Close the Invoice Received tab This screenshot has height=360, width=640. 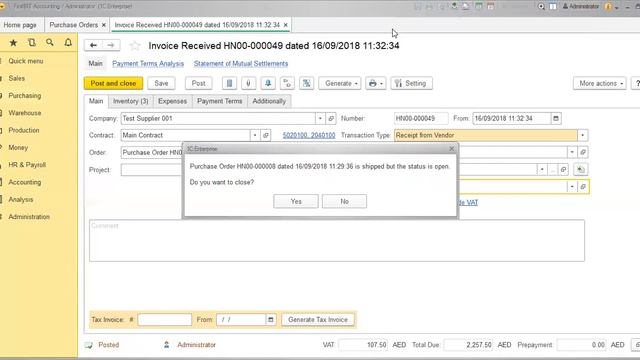[286, 25]
